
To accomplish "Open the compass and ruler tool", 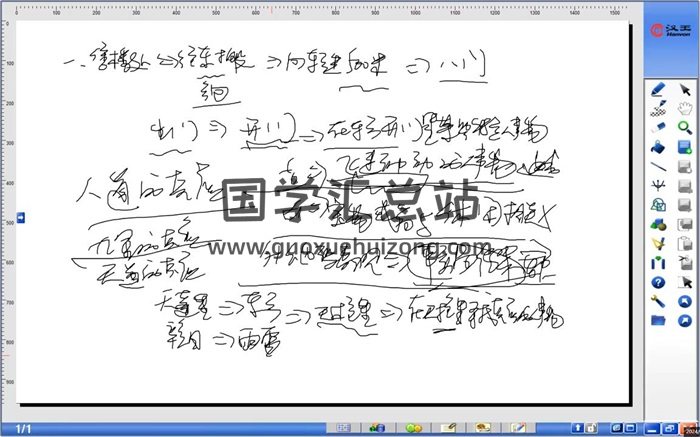I will click(x=658, y=244).
